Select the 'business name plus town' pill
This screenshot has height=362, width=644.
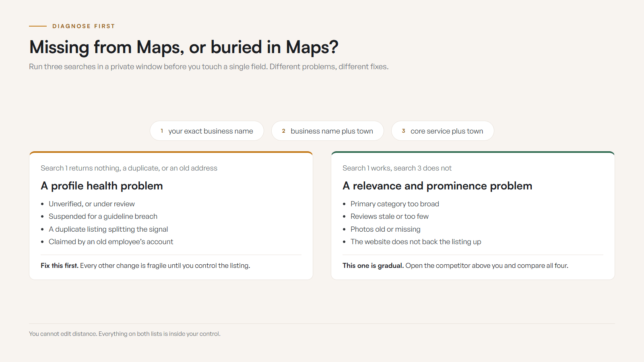(x=328, y=131)
